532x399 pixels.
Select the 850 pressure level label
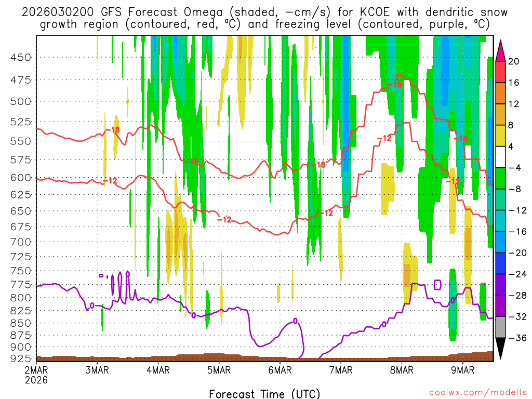pyautogui.click(x=21, y=323)
